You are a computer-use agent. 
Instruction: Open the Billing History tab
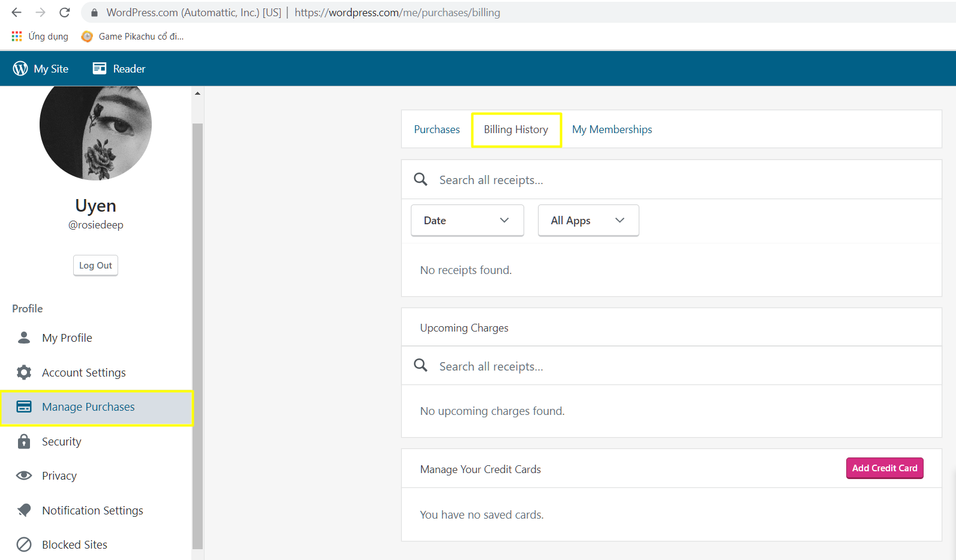pyautogui.click(x=516, y=130)
